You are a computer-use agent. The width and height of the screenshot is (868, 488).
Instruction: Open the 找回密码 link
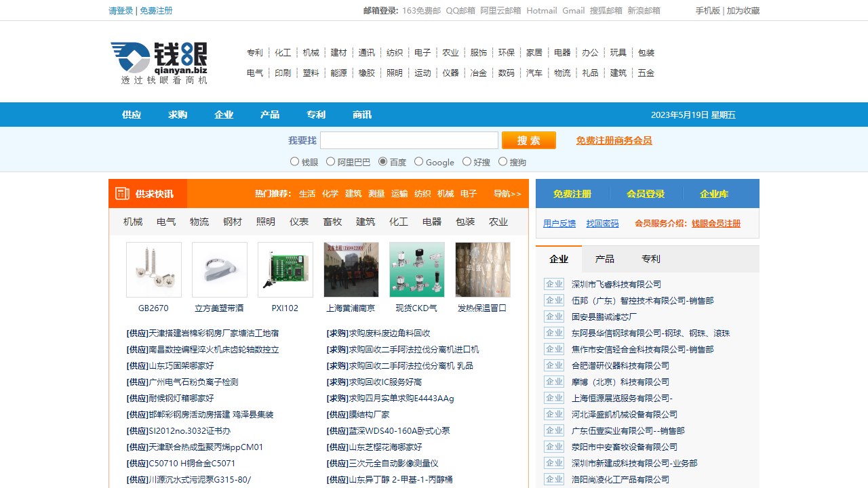point(602,224)
